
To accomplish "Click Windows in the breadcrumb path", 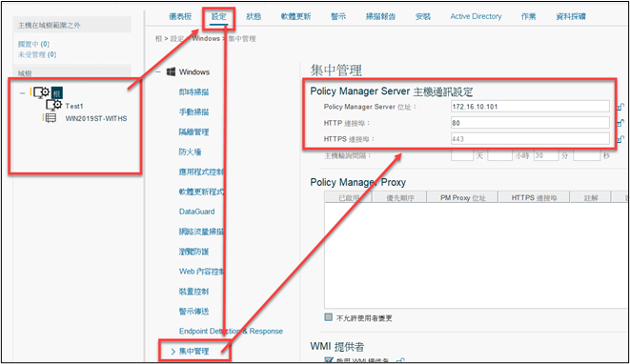I will coord(206,38).
